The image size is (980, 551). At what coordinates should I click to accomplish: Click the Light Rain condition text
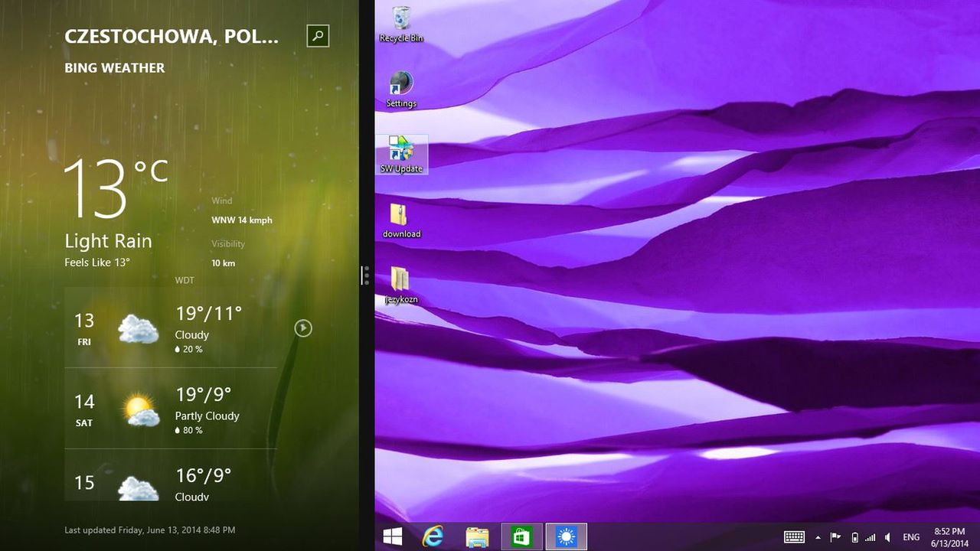coord(108,241)
